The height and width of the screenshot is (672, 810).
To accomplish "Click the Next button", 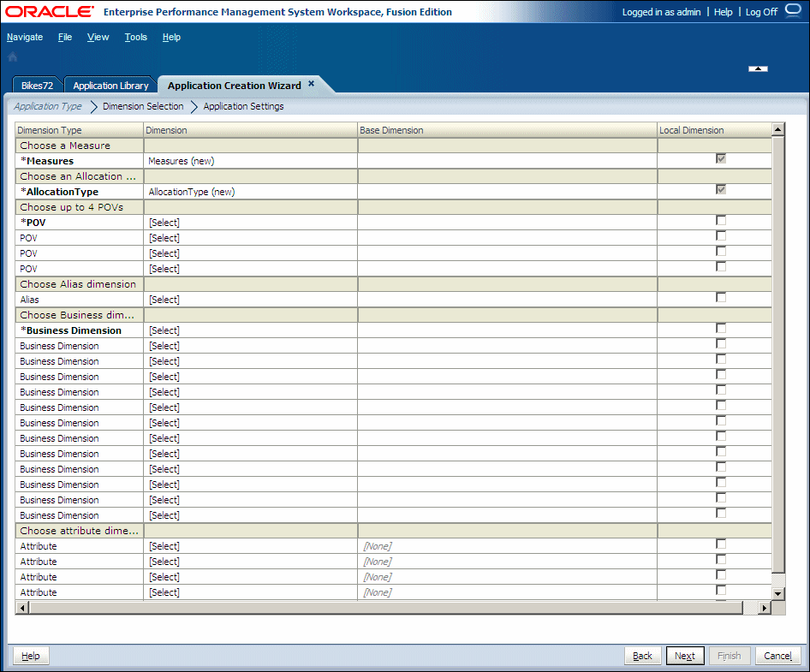I will click(x=684, y=655).
